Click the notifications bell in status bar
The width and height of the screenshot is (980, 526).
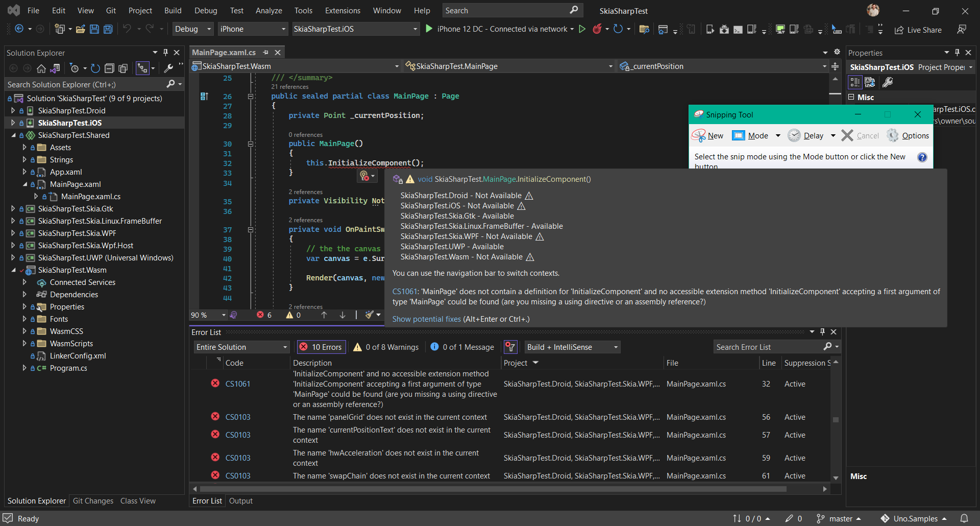(964, 518)
